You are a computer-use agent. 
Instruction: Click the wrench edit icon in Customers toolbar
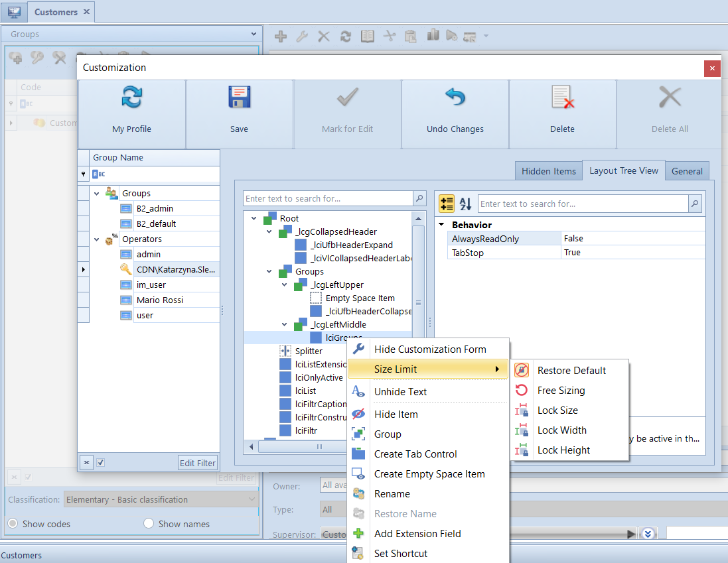pyautogui.click(x=302, y=36)
